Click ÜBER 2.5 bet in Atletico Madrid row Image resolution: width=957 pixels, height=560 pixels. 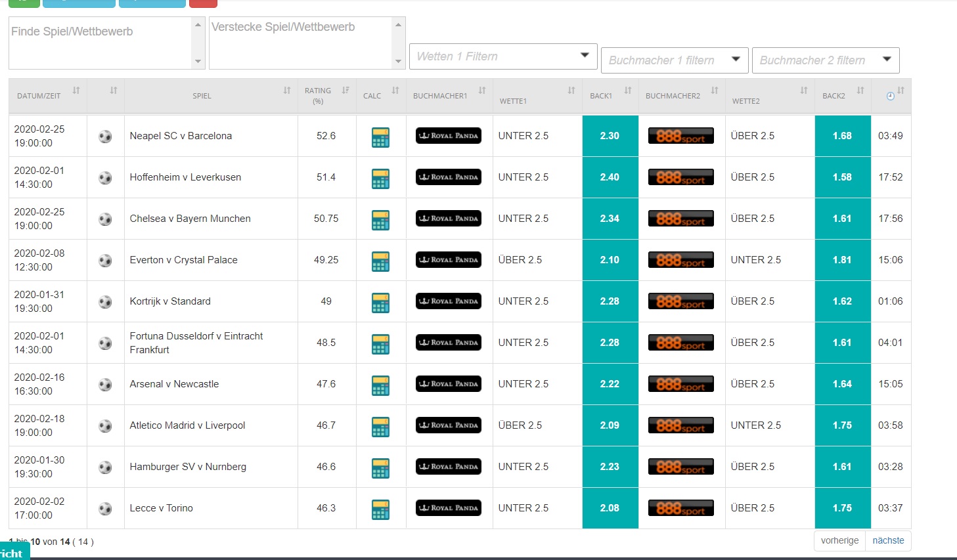click(x=520, y=425)
